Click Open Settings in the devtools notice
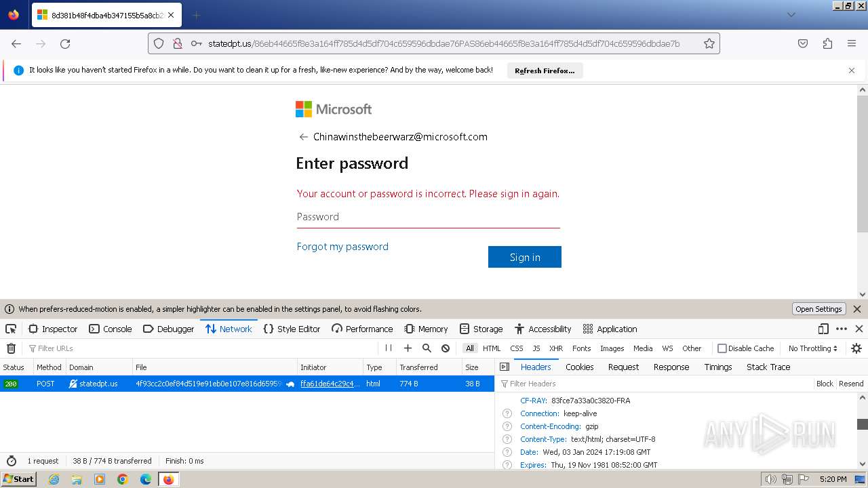The image size is (868, 488). tap(818, 309)
